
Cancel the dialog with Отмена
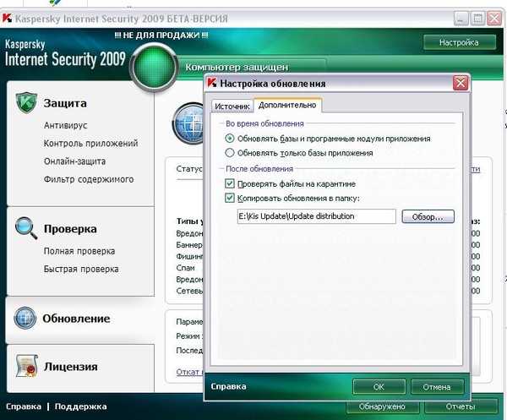tap(437, 387)
